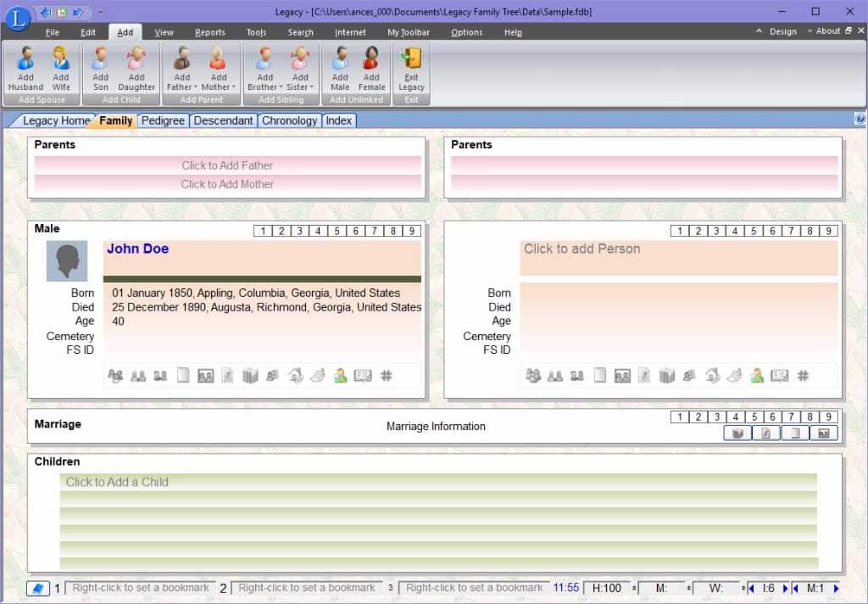The image size is (868, 604).
Task: Click the three-person group icon under John Doe
Action: pos(115,376)
